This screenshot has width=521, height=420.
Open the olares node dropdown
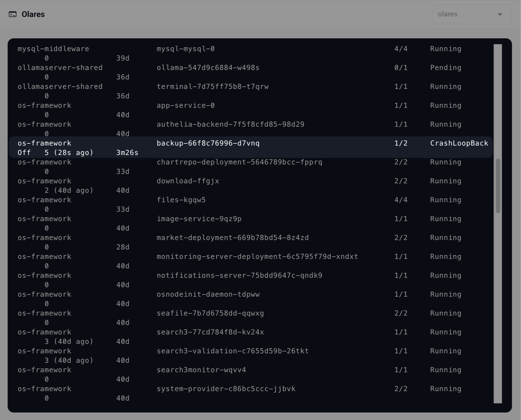coord(471,14)
